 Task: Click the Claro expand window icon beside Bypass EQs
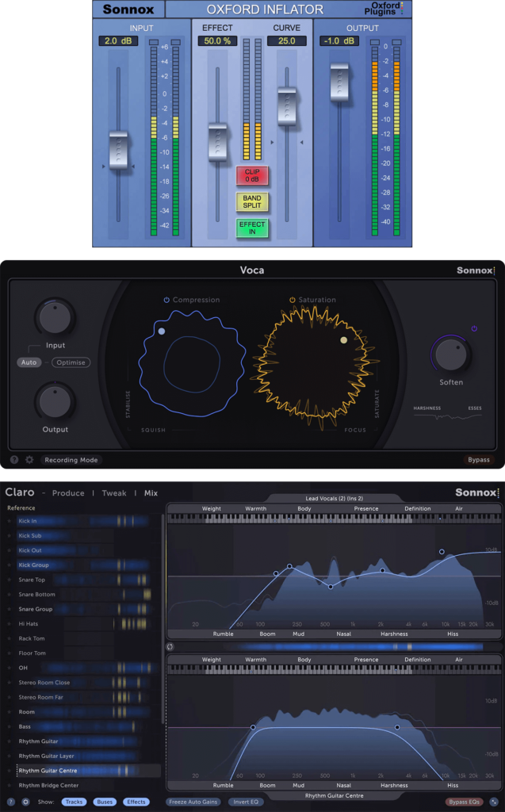pyautogui.click(x=493, y=802)
